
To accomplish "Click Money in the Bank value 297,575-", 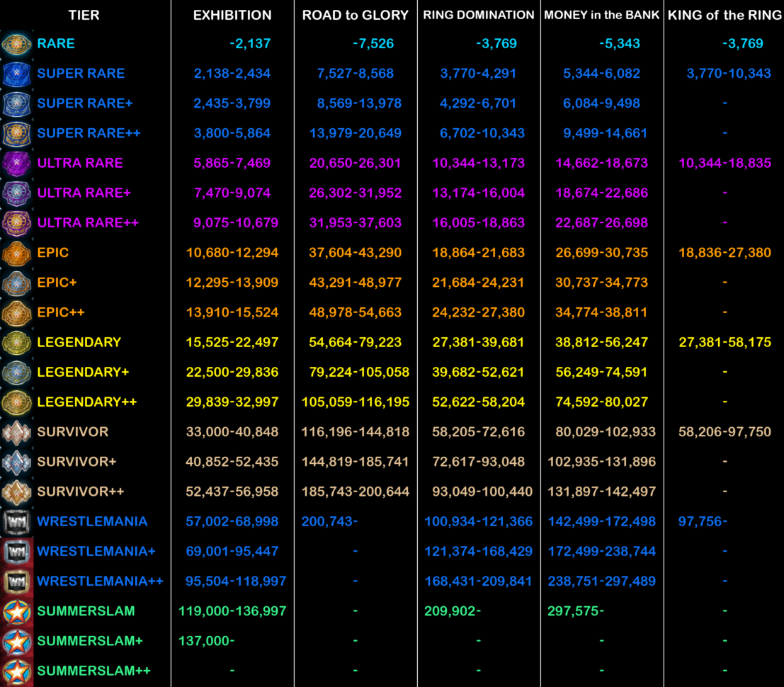I will pyautogui.click(x=576, y=611).
